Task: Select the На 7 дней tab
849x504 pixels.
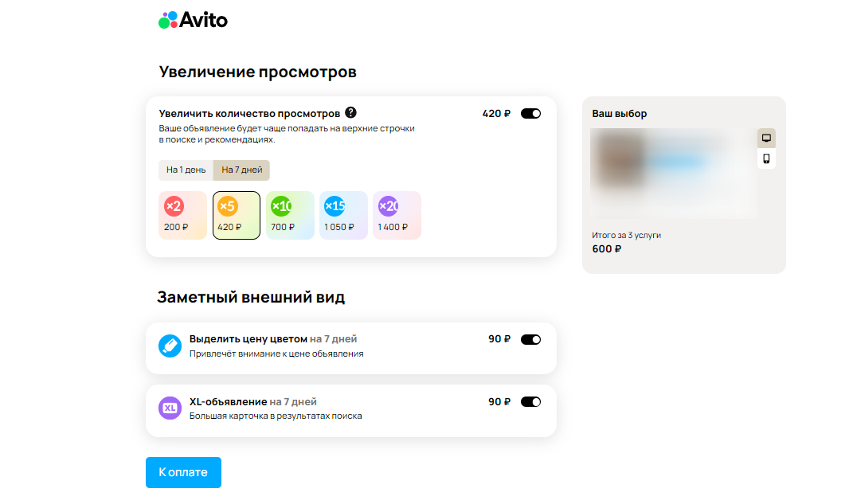Action: click(x=241, y=170)
